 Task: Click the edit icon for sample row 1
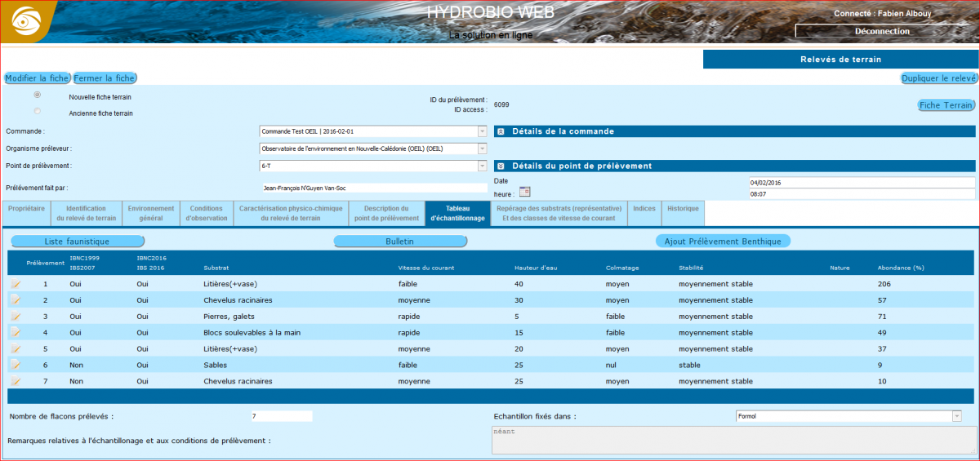[x=16, y=284]
